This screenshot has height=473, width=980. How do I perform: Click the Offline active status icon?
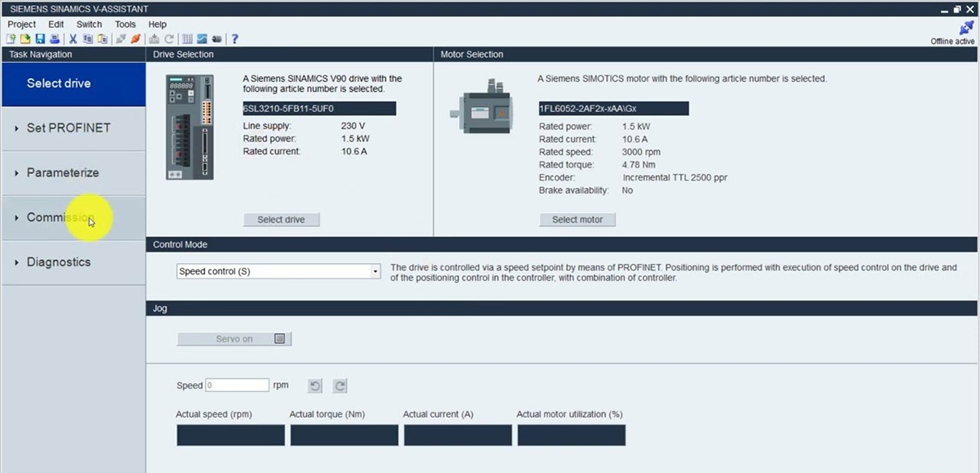[x=966, y=28]
